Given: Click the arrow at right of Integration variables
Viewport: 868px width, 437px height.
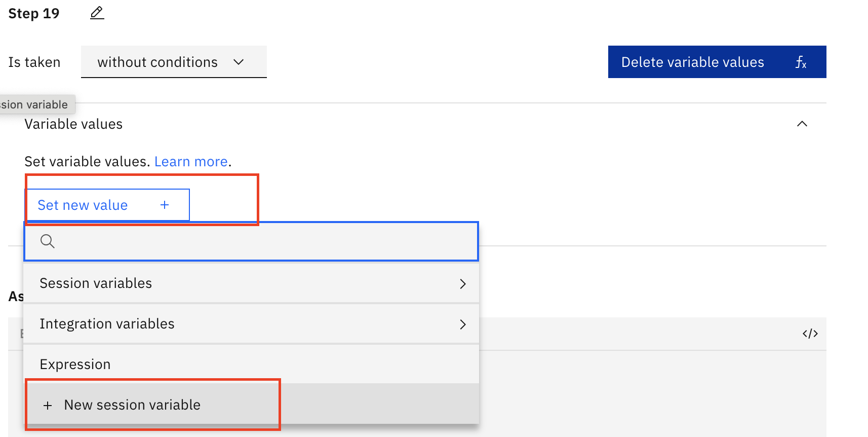Looking at the screenshot, I should (462, 324).
